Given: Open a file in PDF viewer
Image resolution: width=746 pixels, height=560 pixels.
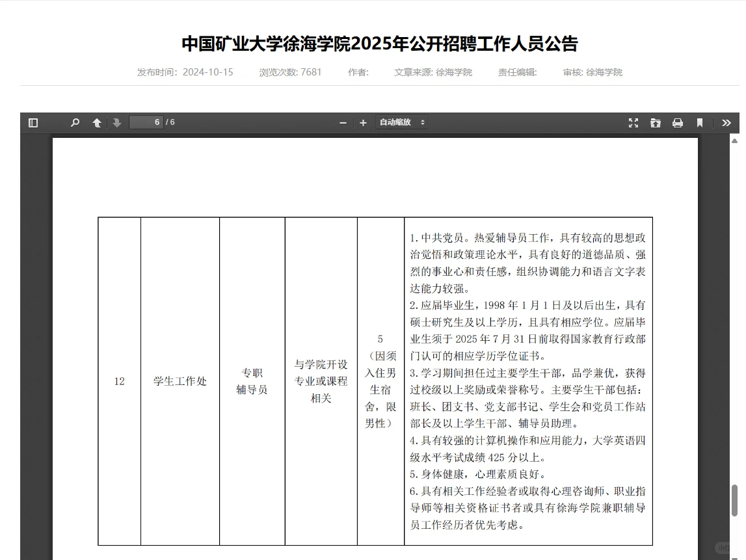Looking at the screenshot, I should tap(655, 123).
